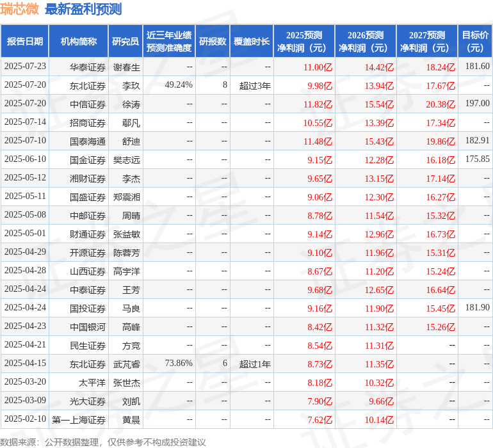Click the 数据来源 footer note
The height and width of the screenshot is (448, 493).
pyautogui.click(x=103, y=442)
